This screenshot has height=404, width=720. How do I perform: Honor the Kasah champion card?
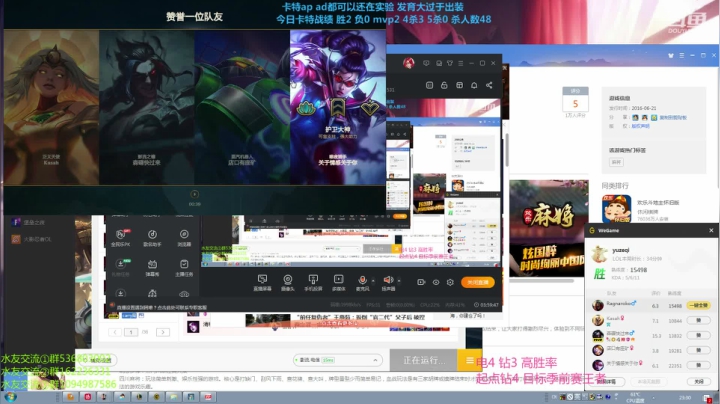tap(51, 107)
